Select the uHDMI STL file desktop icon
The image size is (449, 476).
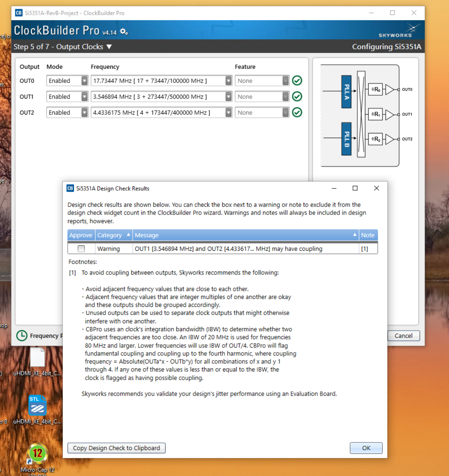coord(37,406)
